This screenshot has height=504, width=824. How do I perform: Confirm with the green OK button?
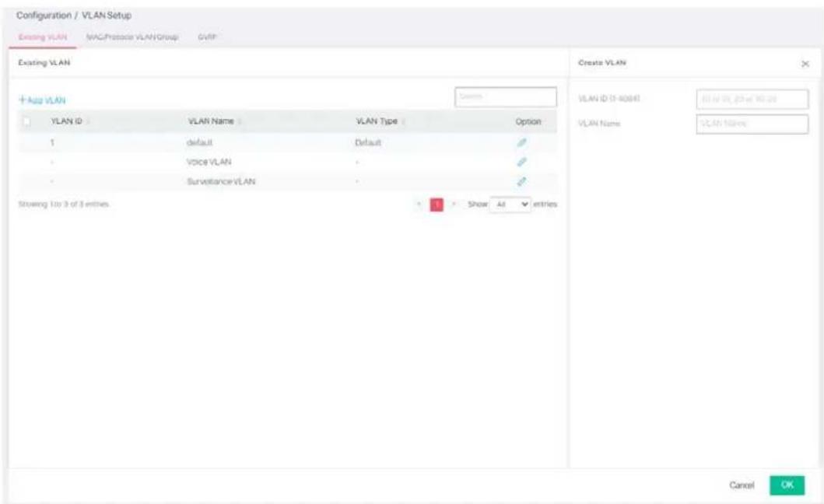pos(787,485)
